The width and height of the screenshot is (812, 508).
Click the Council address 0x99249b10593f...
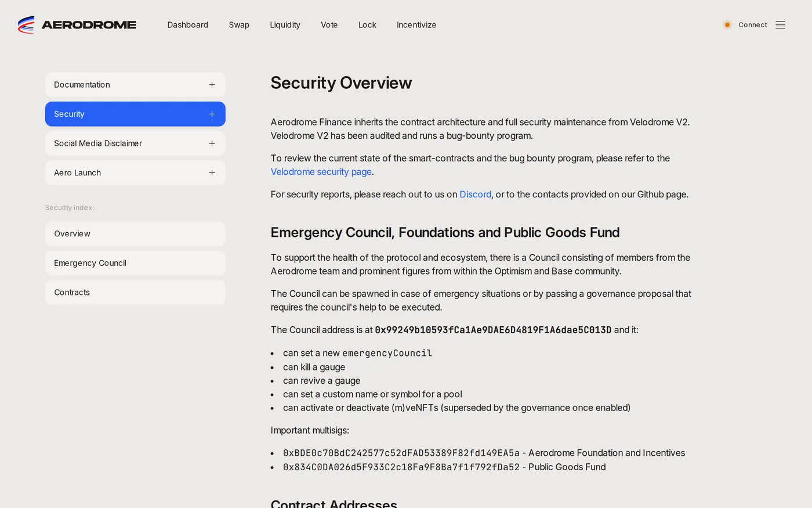[x=493, y=330]
